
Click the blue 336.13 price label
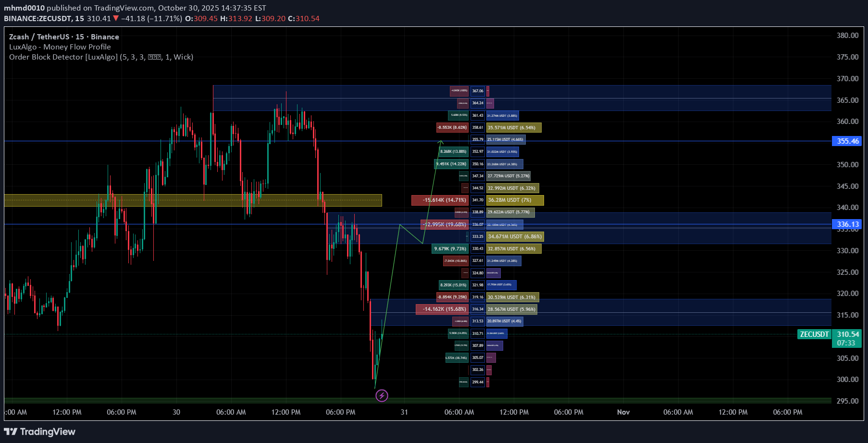[x=848, y=224]
